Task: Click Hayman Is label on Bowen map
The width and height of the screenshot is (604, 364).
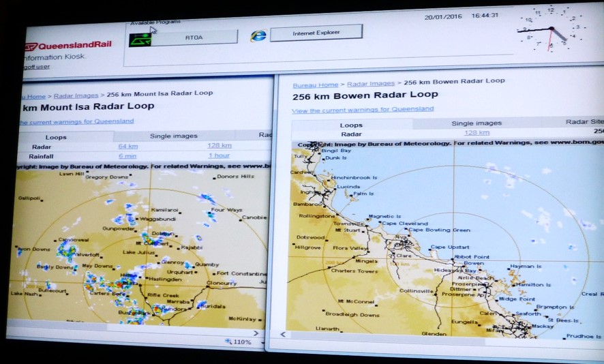Action: [x=526, y=267]
